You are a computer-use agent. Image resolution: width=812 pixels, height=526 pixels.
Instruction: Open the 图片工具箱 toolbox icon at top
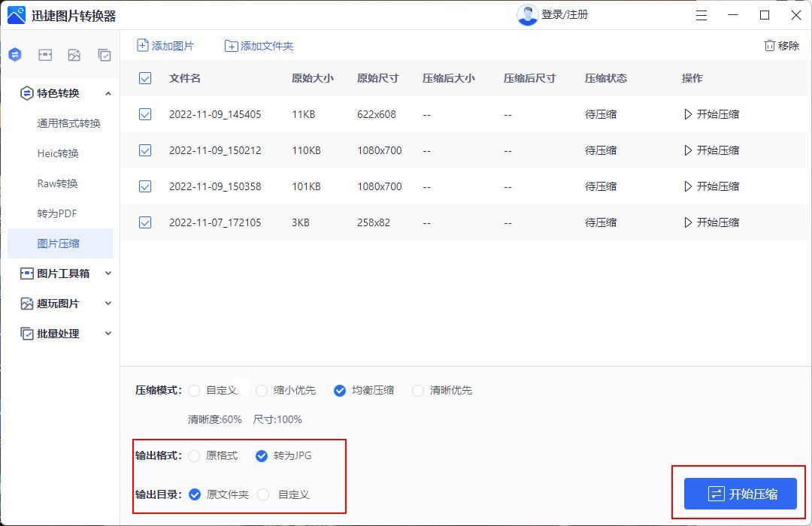click(45, 54)
